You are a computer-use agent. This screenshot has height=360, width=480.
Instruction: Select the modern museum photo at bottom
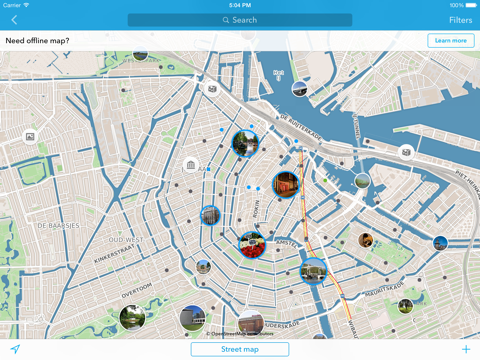tap(192, 318)
